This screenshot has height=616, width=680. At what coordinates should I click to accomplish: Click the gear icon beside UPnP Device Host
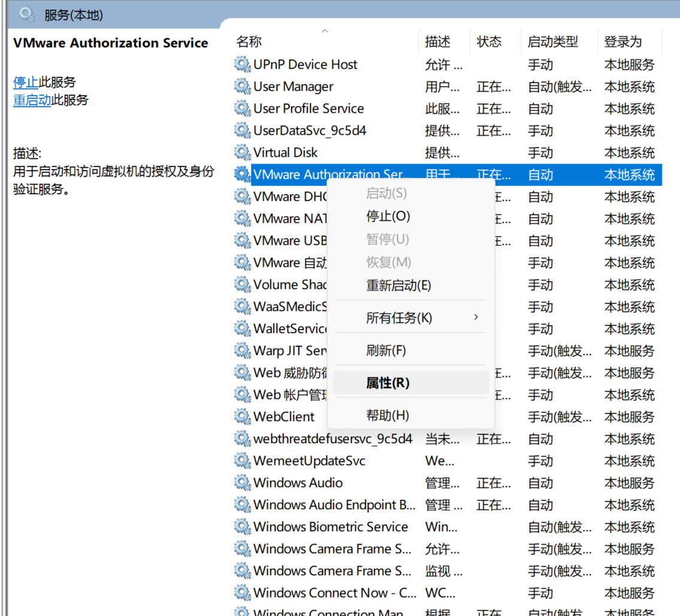(x=243, y=64)
